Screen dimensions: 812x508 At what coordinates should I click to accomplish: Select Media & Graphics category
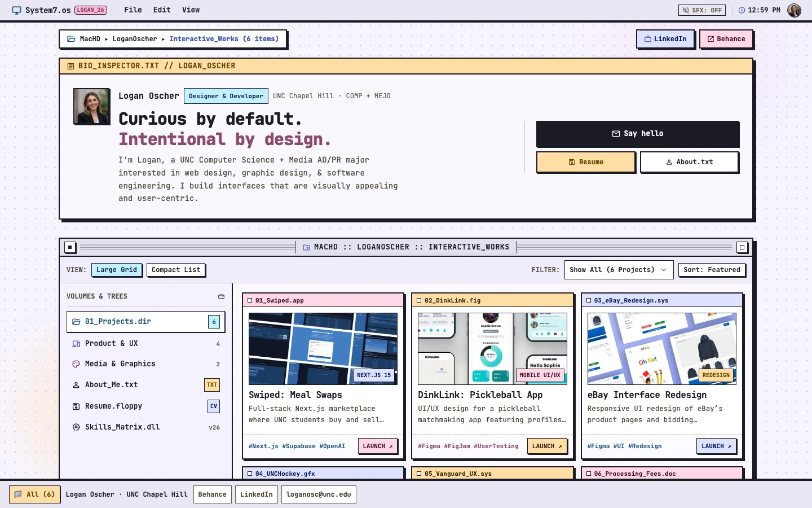click(145, 364)
